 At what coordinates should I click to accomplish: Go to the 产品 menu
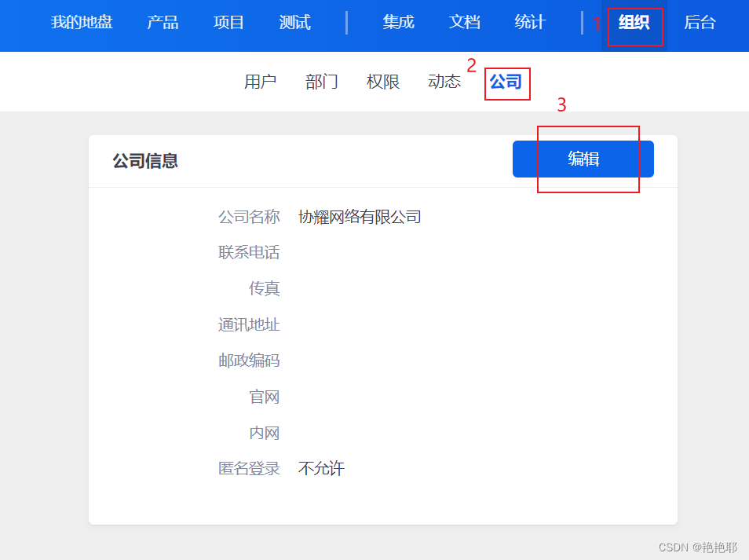pyautogui.click(x=163, y=23)
